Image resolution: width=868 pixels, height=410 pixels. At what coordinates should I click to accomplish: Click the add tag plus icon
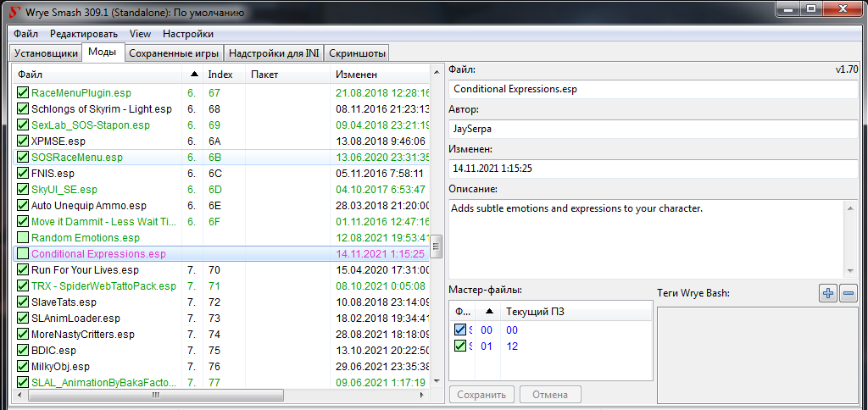tap(827, 293)
